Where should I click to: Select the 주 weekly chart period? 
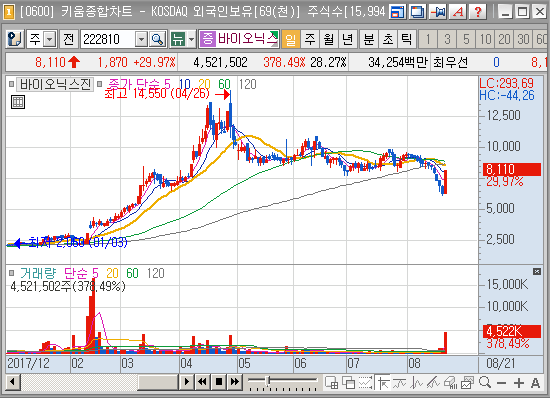coord(310,39)
